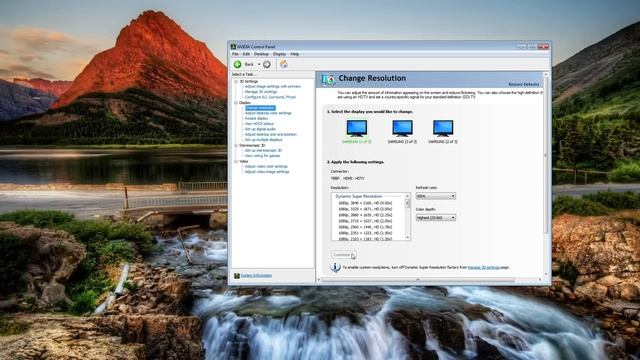The height and width of the screenshot is (360, 640).
Task: Open the Rotate display task
Action: point(256,118)
